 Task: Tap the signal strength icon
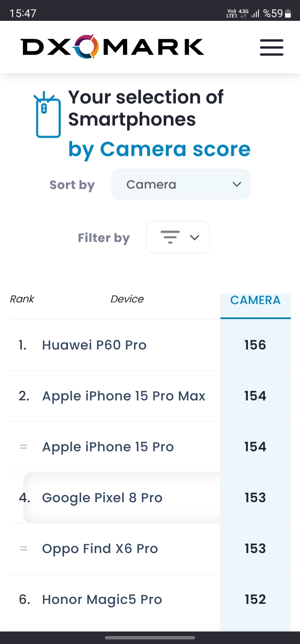pos(255,14)
